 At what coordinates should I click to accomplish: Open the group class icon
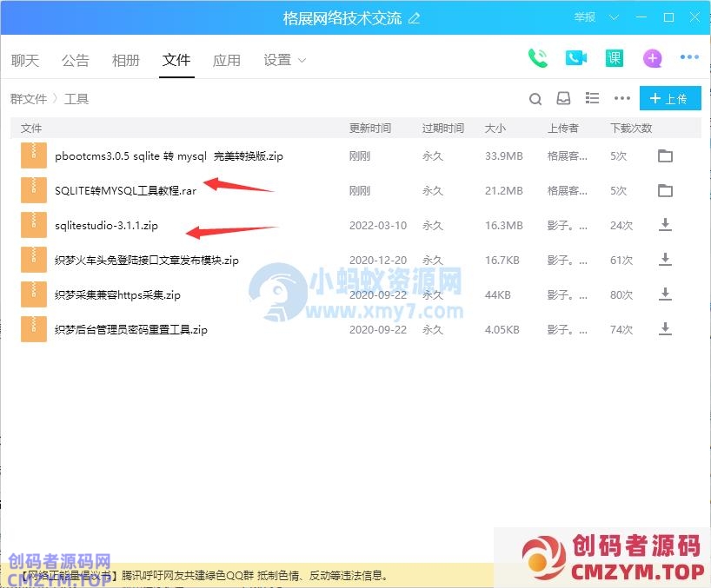tap(615, 58)
